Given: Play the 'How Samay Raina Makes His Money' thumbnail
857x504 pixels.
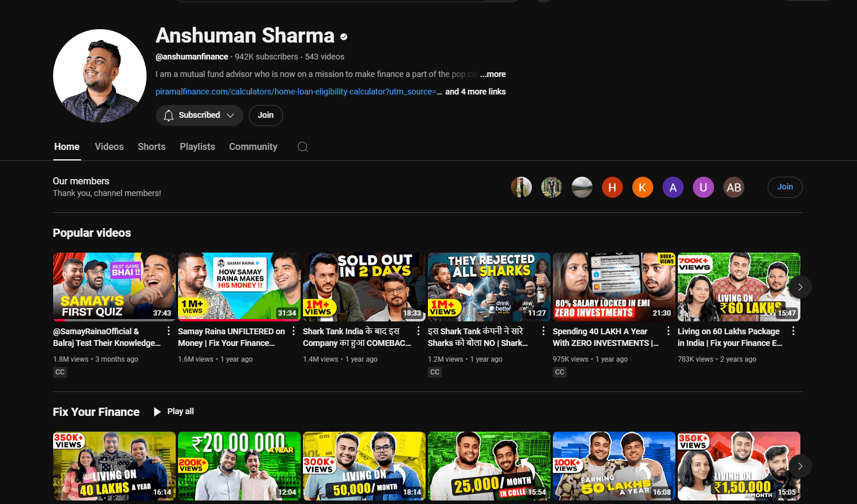Looking at the screenshot, I should point(239,287).
